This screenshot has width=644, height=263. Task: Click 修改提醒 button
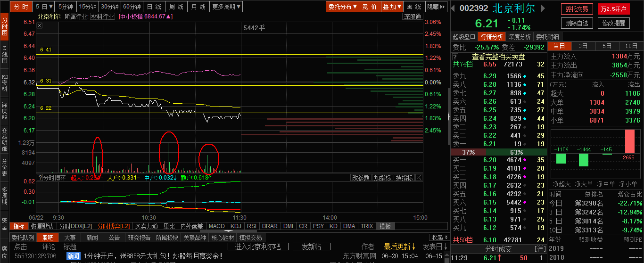[x=613, y=23]
